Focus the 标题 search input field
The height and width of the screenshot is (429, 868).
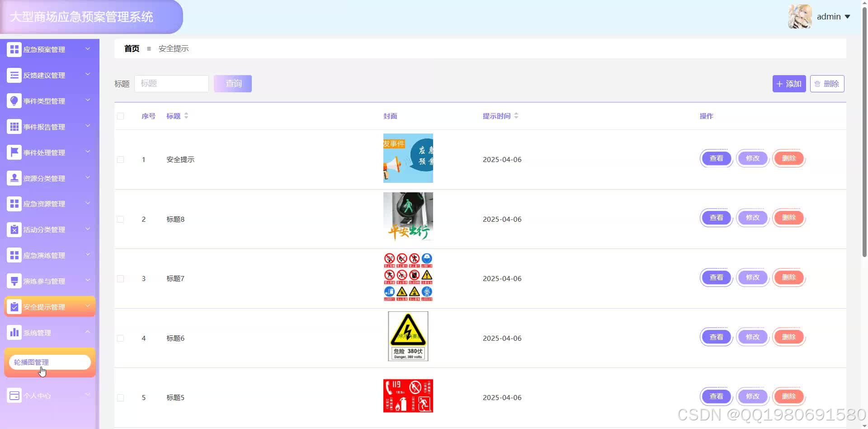click(x=171, y=84)
